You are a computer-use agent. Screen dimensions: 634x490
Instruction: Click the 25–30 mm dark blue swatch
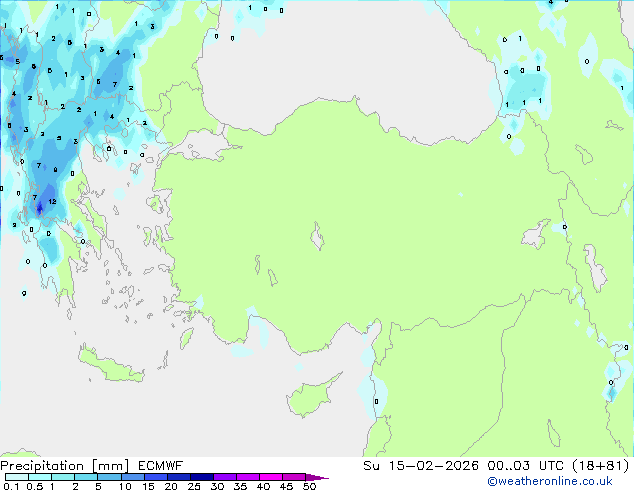pos(202,477)
